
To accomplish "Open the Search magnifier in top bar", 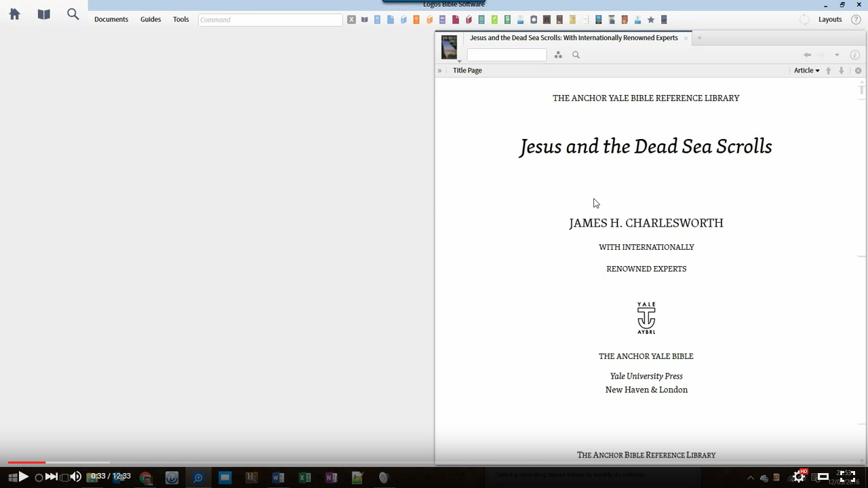I will pyautogui.click(x=73, y=14).
